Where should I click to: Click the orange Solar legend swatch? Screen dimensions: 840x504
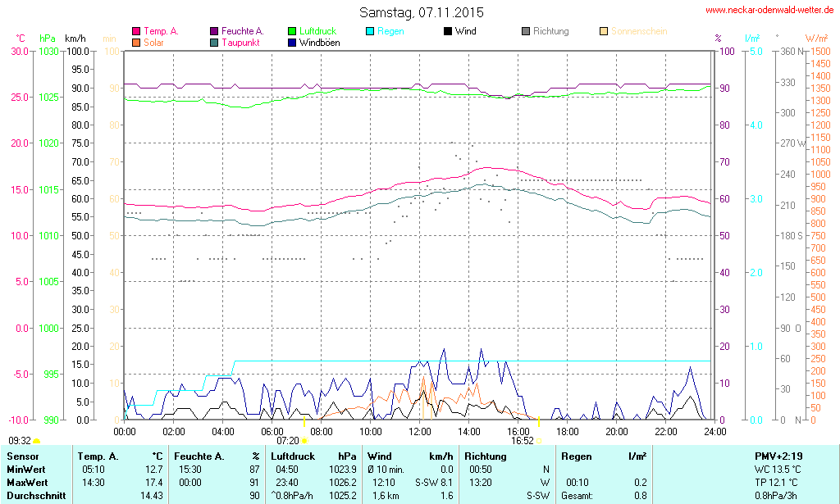point(136,42)
